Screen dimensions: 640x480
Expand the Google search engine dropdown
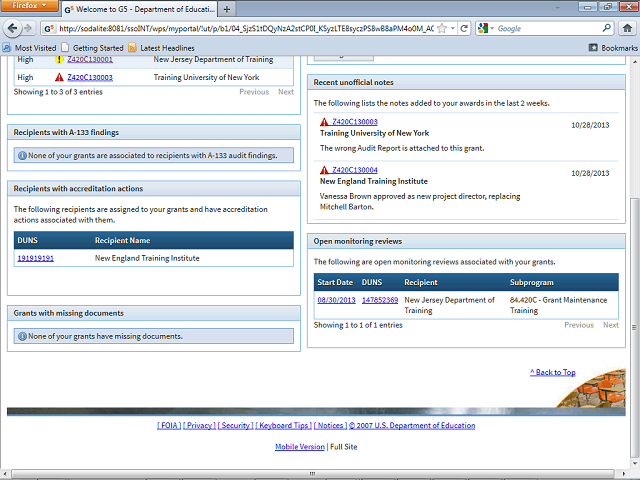pyautogui.click(x=491, y=29)
